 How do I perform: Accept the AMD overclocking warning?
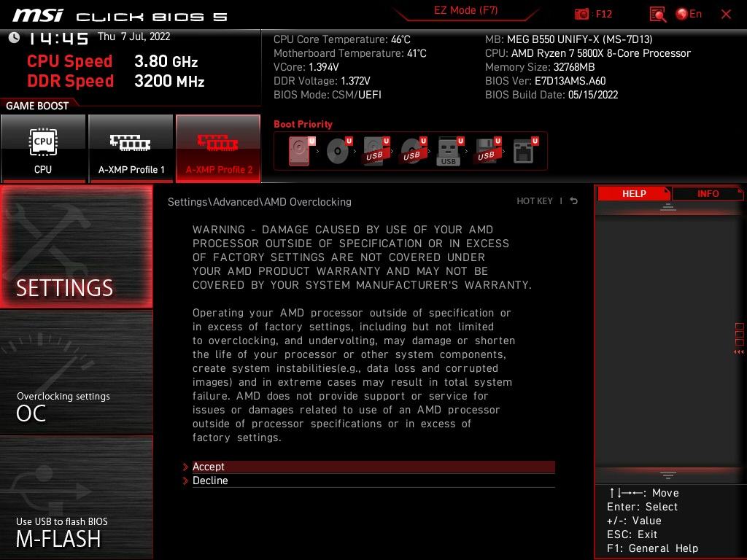pyautogui.click(x=373, y=467)
